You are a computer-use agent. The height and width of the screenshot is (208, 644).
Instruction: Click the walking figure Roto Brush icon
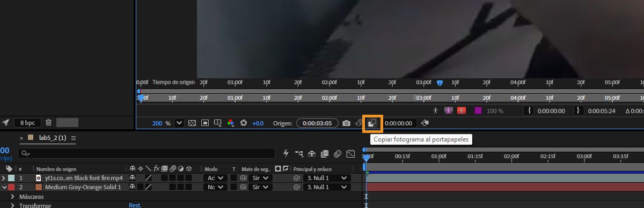pyautogui.click(x=436, y=110)
